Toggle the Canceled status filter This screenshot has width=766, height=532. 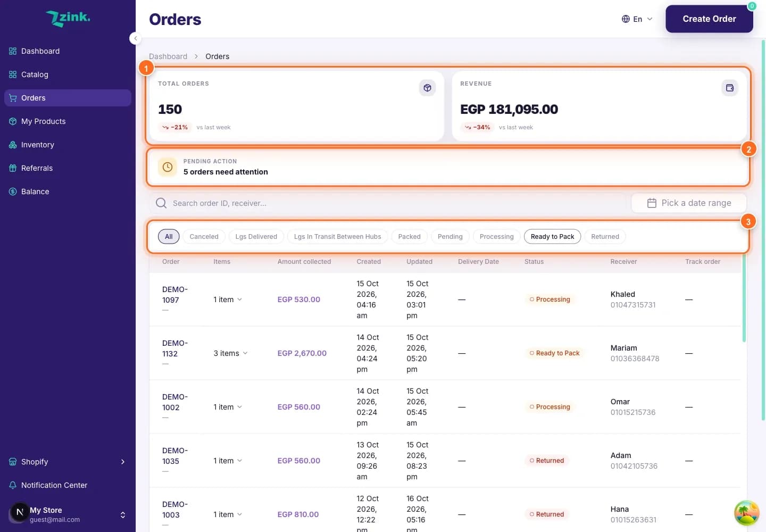tap(204, 237)
